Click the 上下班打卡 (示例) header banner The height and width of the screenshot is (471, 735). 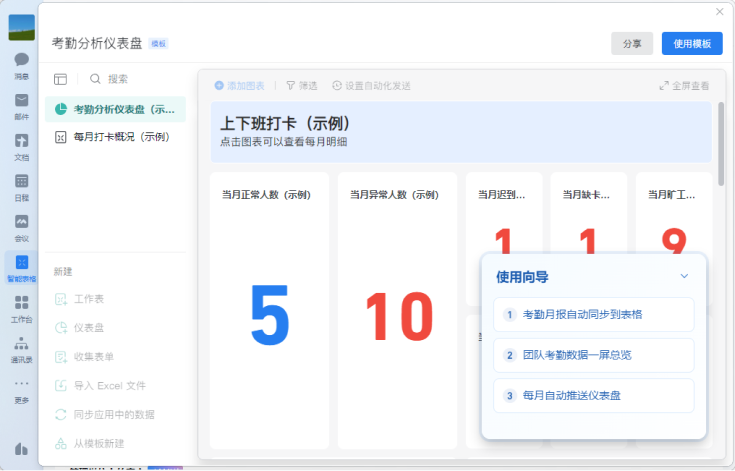461,132
